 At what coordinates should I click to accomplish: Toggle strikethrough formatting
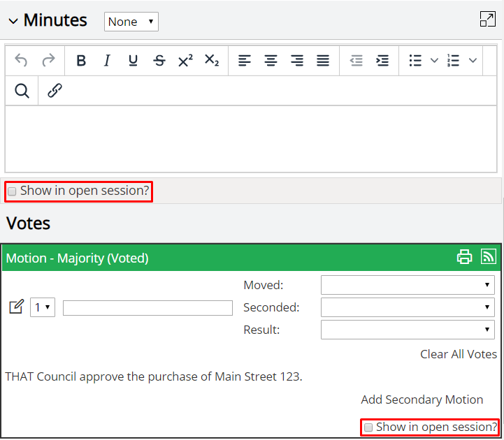pyautogui.click(x=159, y=60)
